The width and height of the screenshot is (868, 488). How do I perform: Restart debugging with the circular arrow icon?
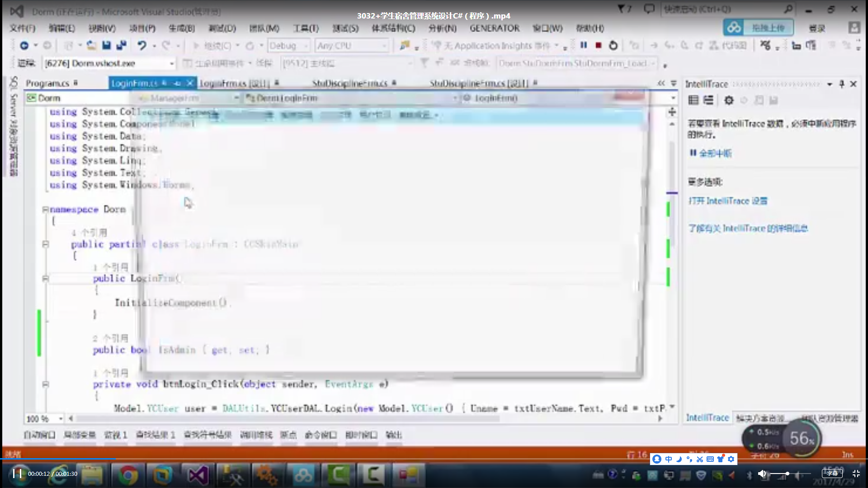(613, 45)
